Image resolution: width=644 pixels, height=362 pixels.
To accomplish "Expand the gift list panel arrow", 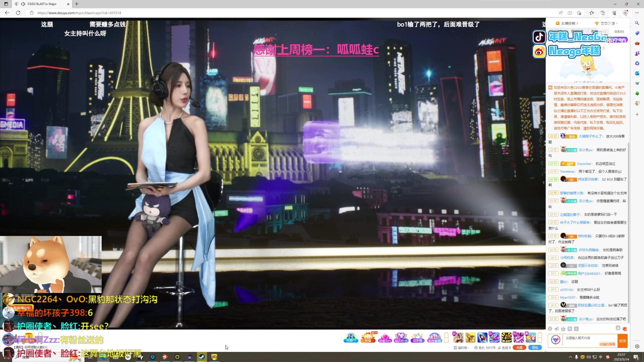I will click(x=540, y=337).
